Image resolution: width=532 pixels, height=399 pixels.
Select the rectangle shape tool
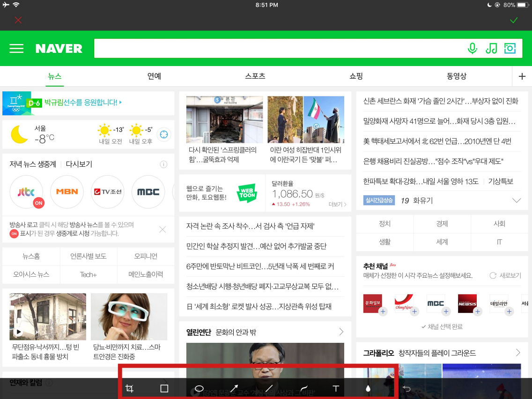[x=164, y=389]
